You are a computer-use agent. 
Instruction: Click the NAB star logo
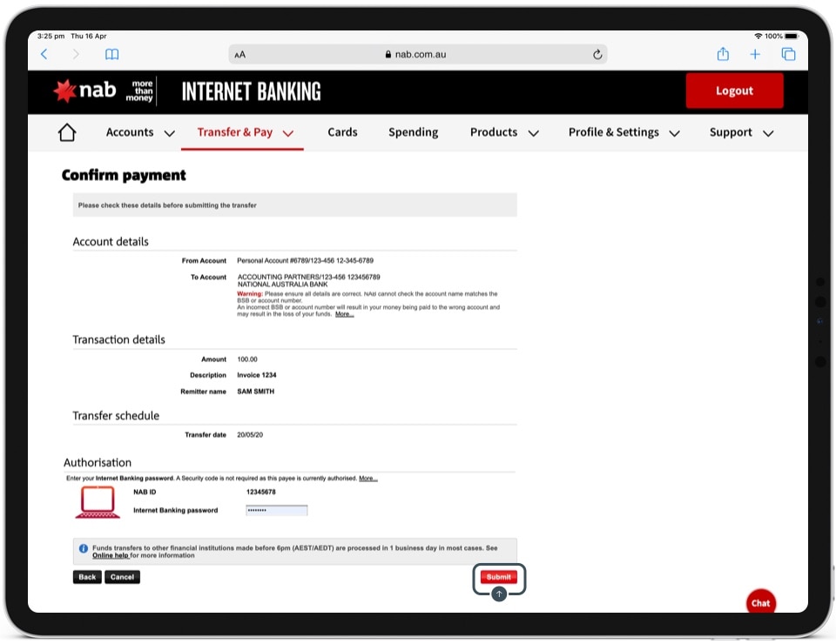coord(66,91)
